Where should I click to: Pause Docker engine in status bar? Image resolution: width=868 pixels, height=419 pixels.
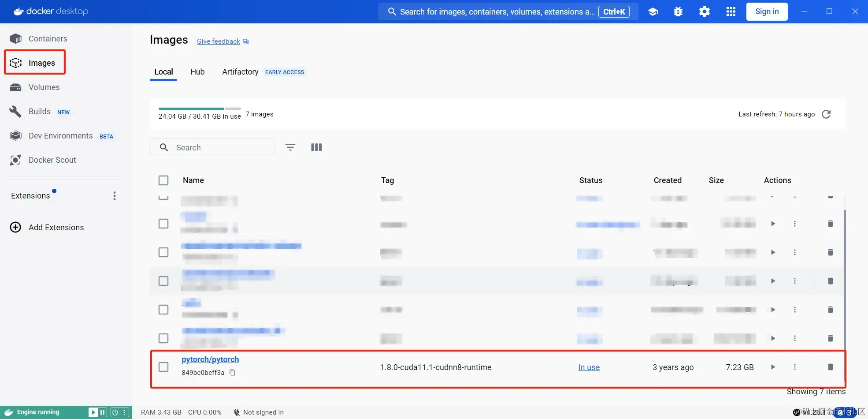(x=103, y=412)
